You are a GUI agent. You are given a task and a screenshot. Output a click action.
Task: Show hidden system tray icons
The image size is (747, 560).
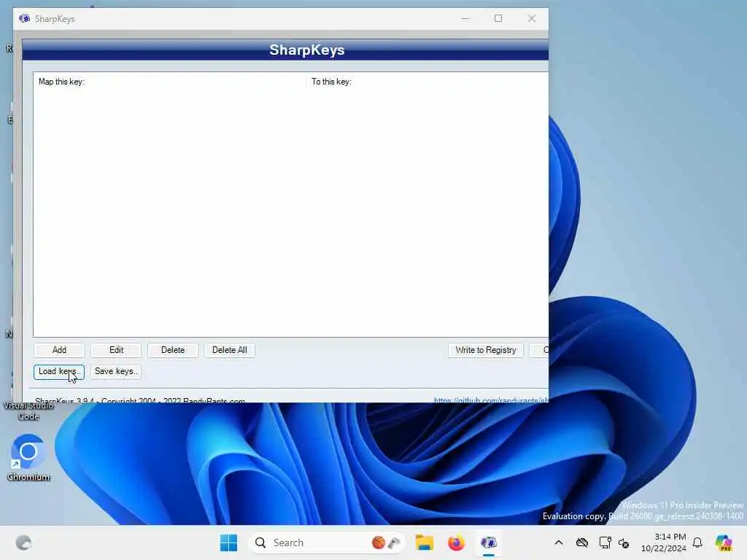[x=559, y=542]
